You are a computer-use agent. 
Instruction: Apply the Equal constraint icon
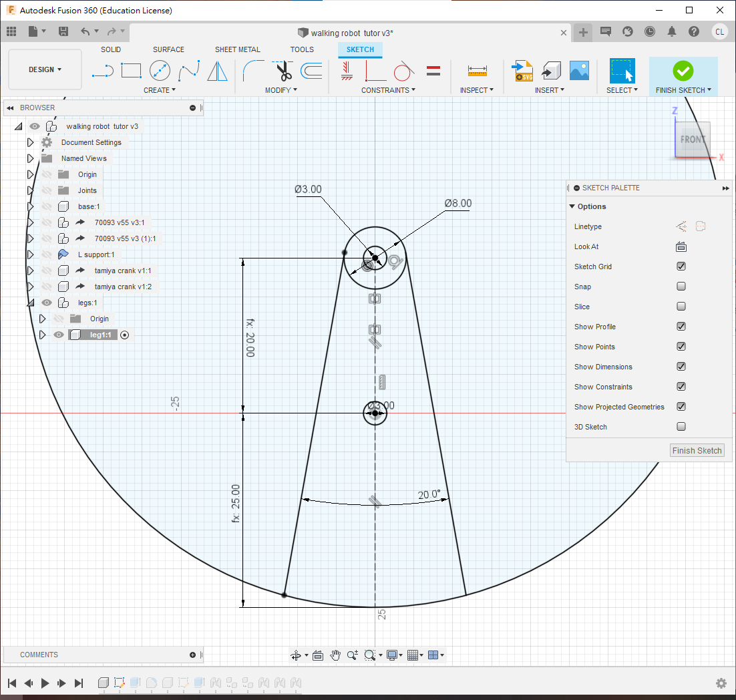coord(433,70)
